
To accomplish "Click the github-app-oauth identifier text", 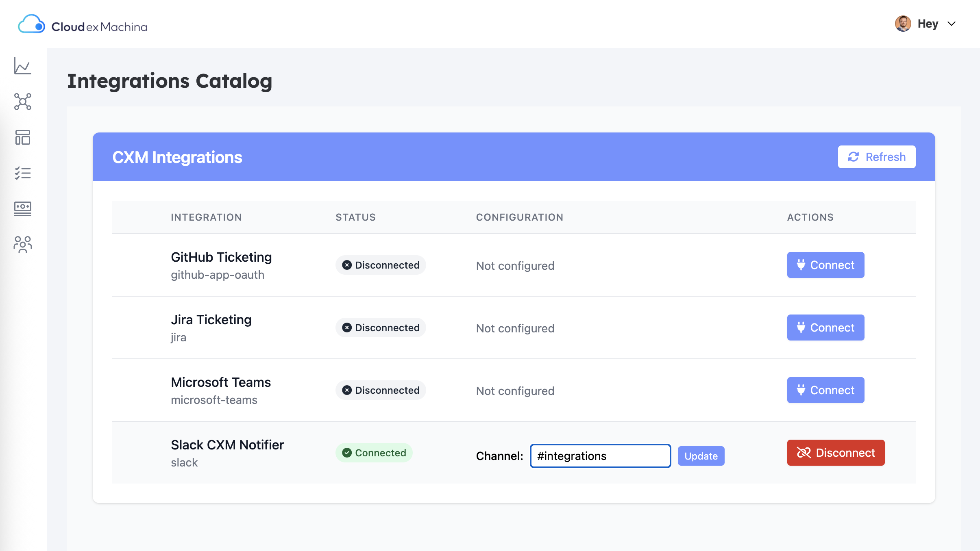I will pyautogui.click(x=218, y=275).
